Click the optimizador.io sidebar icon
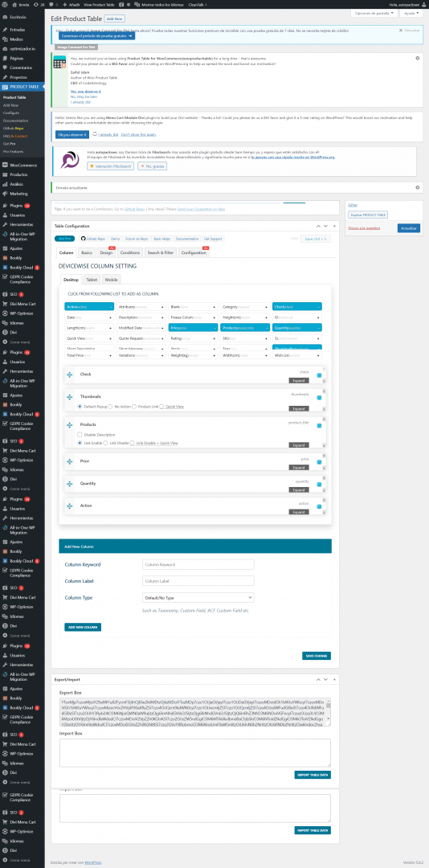Image resolution: width=429 pixels, height=868 pixels. [x=5, y=48]
